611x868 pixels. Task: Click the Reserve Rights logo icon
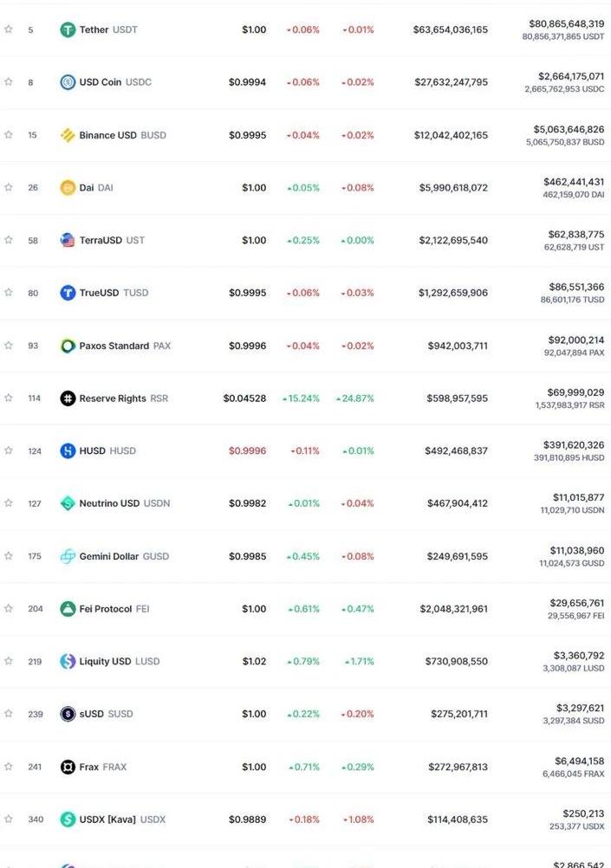coord(68,398)
